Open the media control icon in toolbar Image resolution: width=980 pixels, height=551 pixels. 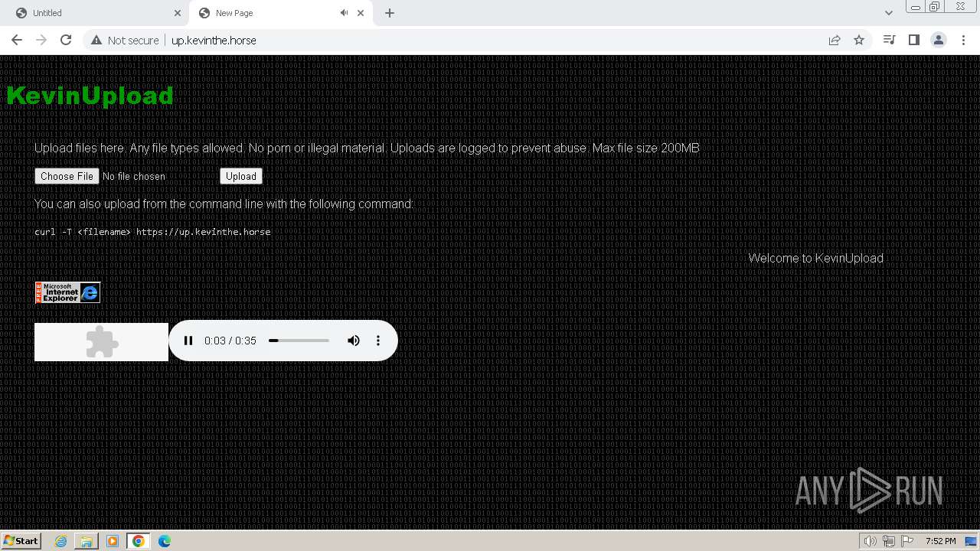[x=889, y=40]
